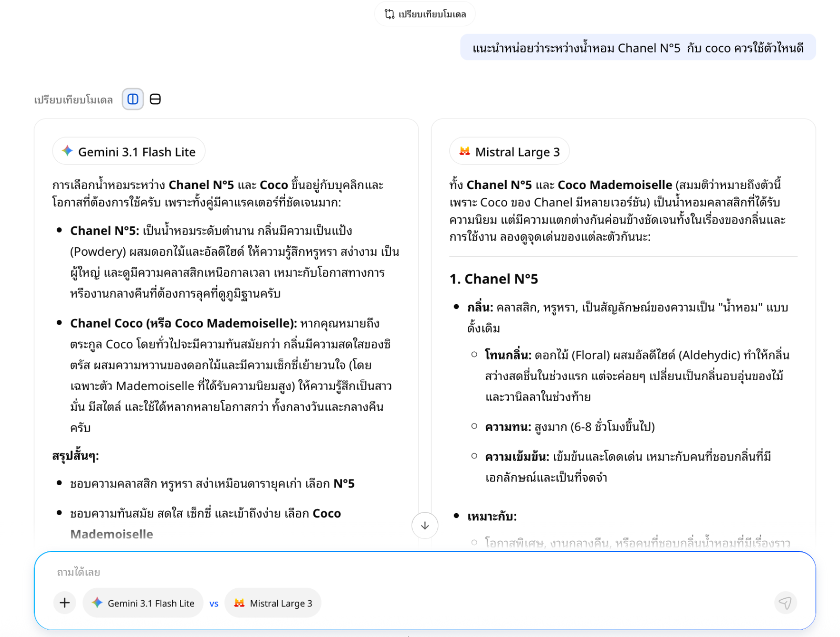
Task: Click the compare models button at top
Action: [x=425, y=14]
